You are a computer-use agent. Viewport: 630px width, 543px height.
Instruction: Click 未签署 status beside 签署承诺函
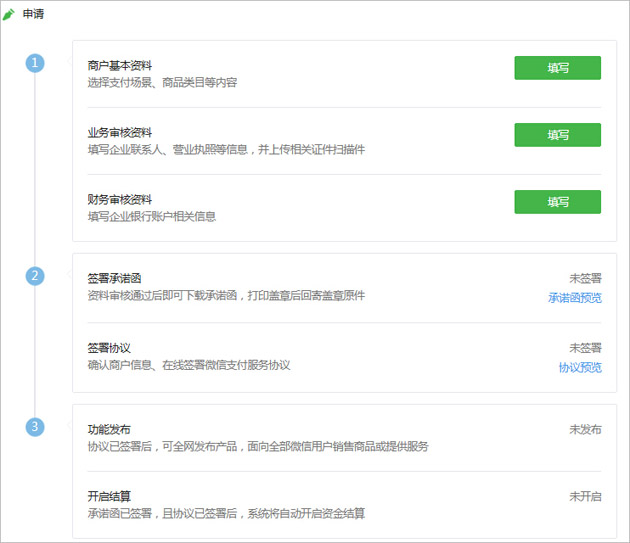(x=585, y=278)
